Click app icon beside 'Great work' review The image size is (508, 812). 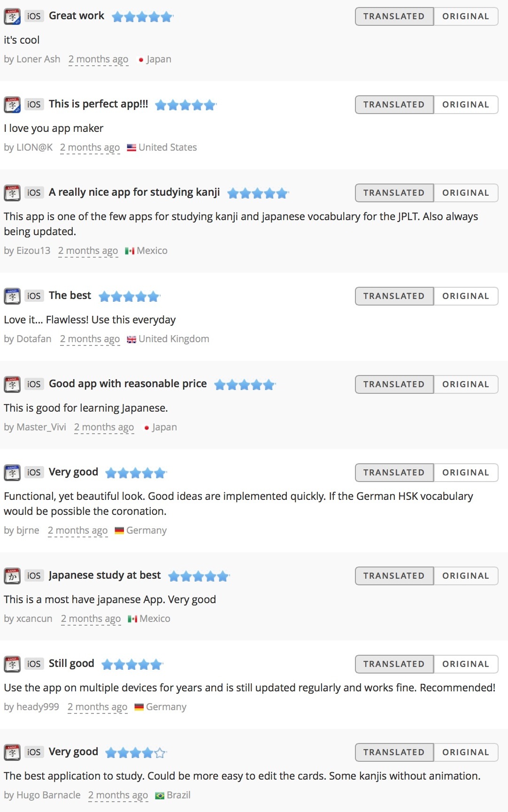tap(12, 16)
